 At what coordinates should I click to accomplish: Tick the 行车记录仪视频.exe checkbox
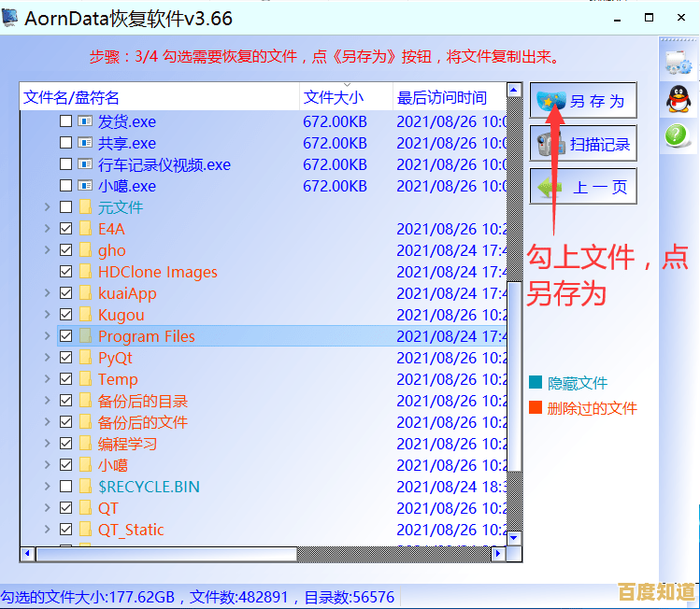[65, 163]
